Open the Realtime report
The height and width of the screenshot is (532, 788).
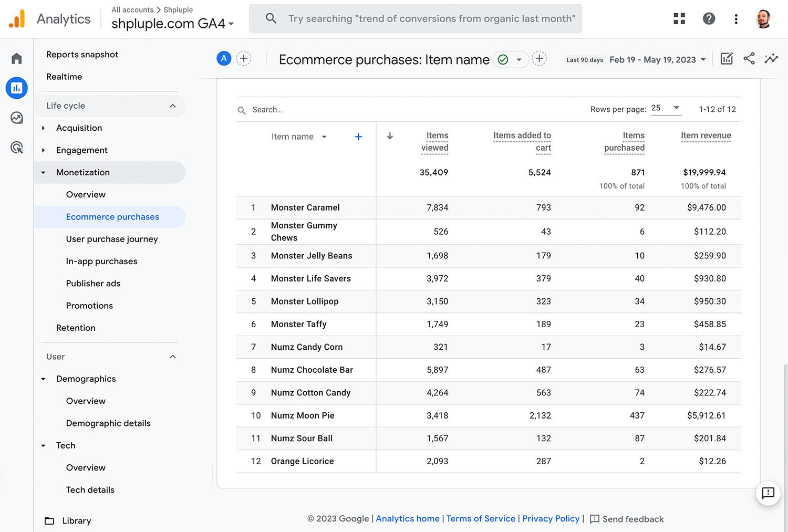coord(64,77)
